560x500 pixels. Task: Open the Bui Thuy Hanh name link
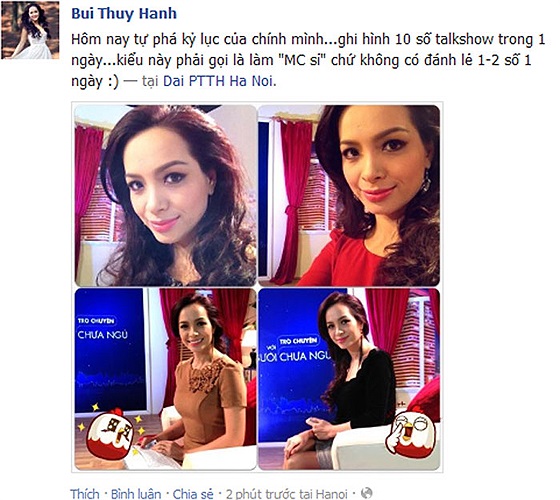124,14
